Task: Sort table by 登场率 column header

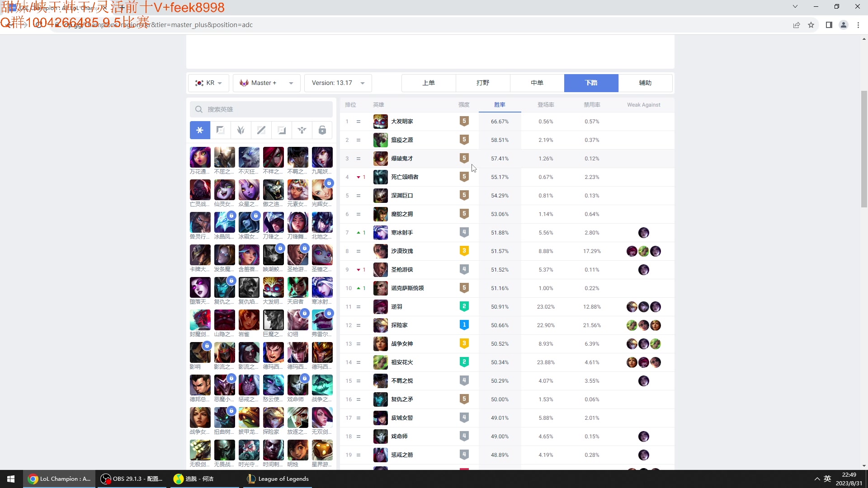Action: (x=546, y=105)
